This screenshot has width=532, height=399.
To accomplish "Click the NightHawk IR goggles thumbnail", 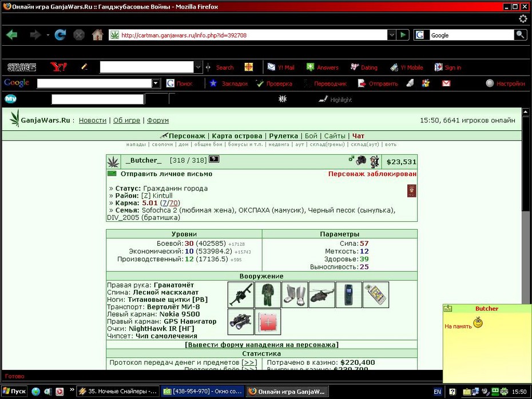I will point(241,322).
